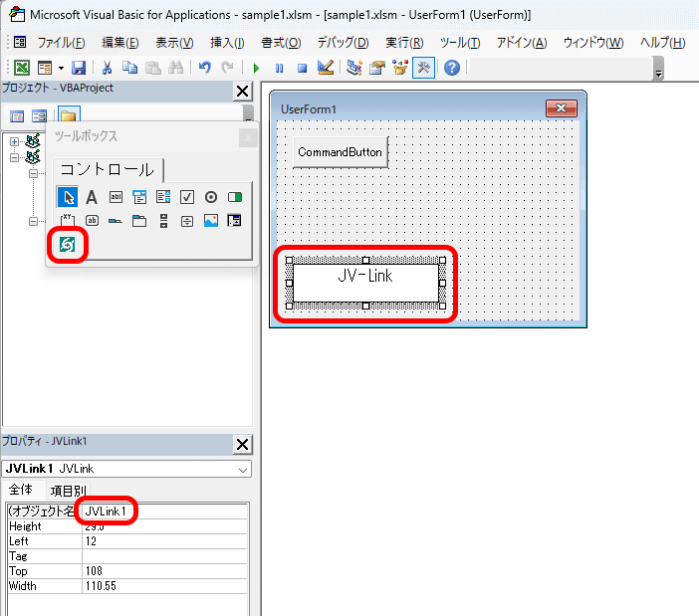Open the Properties Window toolbar icon
Image resolution: width=699 pixels, height=616 pixels.
(377, 68)
